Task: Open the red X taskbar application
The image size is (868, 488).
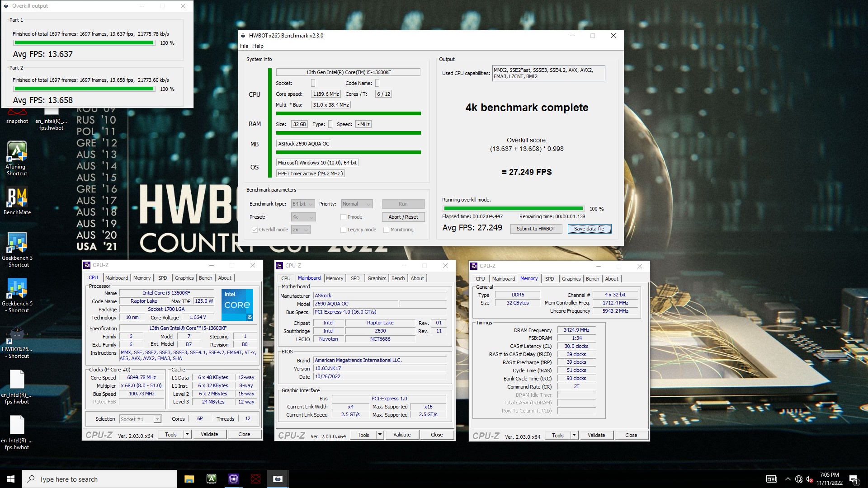Action: pyautogui.click(x=255, y=479)
